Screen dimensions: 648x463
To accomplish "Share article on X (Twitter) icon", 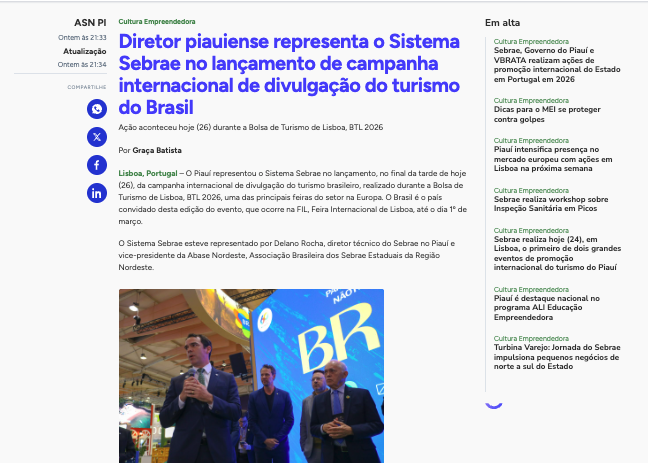I will pos(97,137).
